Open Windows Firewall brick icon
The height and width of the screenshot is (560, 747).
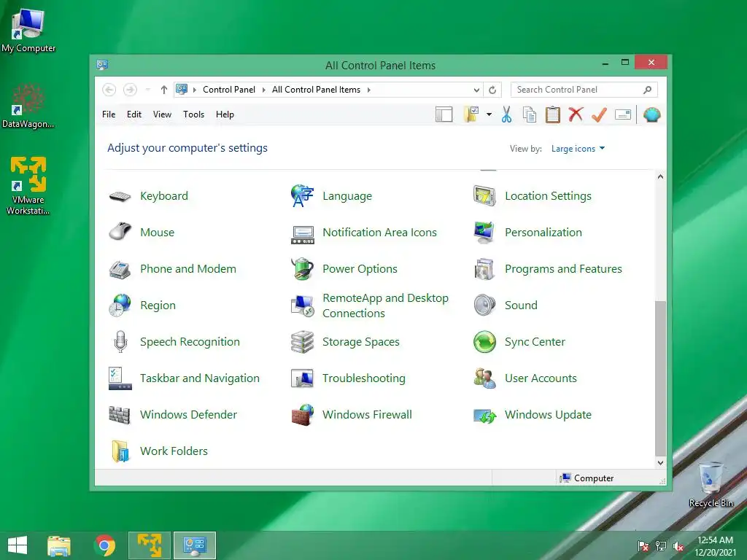pyautogui.click(x=302, y=415)
